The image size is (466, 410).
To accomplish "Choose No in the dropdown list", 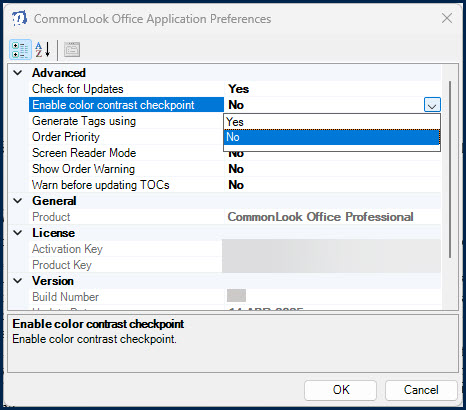I will (332, 137).
